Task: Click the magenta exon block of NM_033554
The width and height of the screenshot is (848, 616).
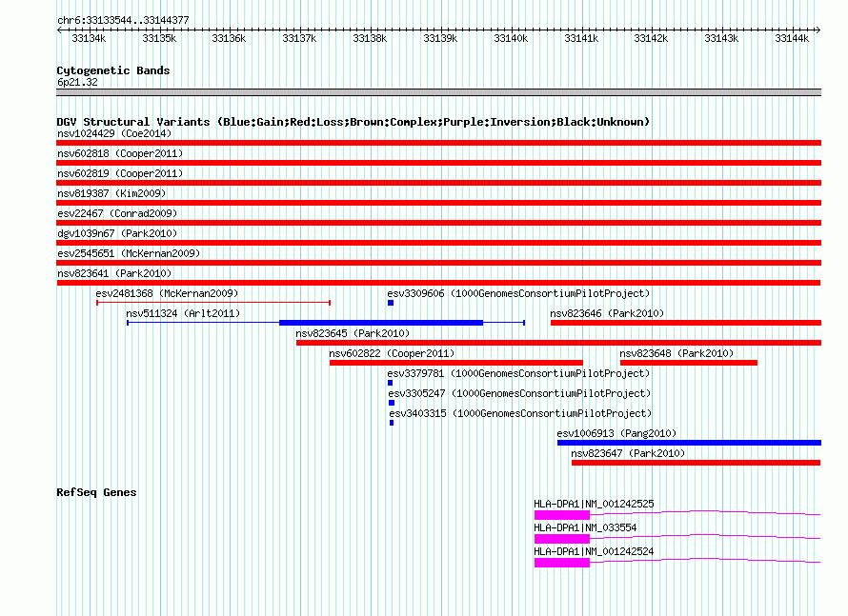Action: [x=562, y=539]
